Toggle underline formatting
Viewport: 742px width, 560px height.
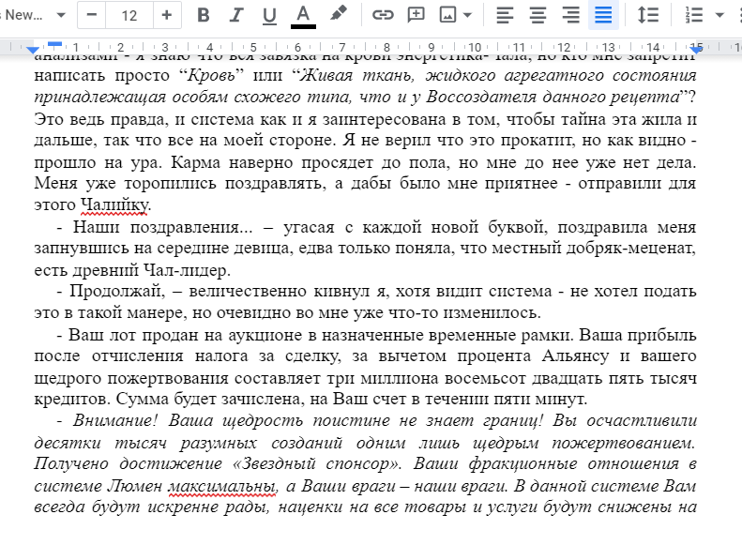point(269,15)
